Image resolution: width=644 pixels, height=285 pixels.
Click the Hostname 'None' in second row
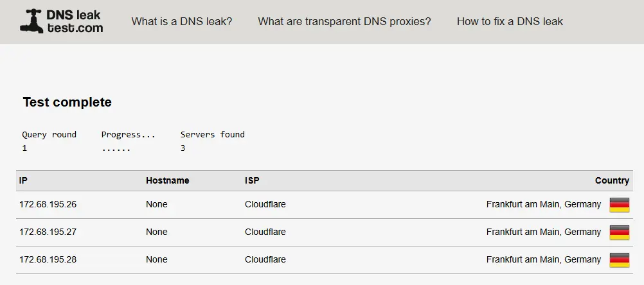point(156,232)
